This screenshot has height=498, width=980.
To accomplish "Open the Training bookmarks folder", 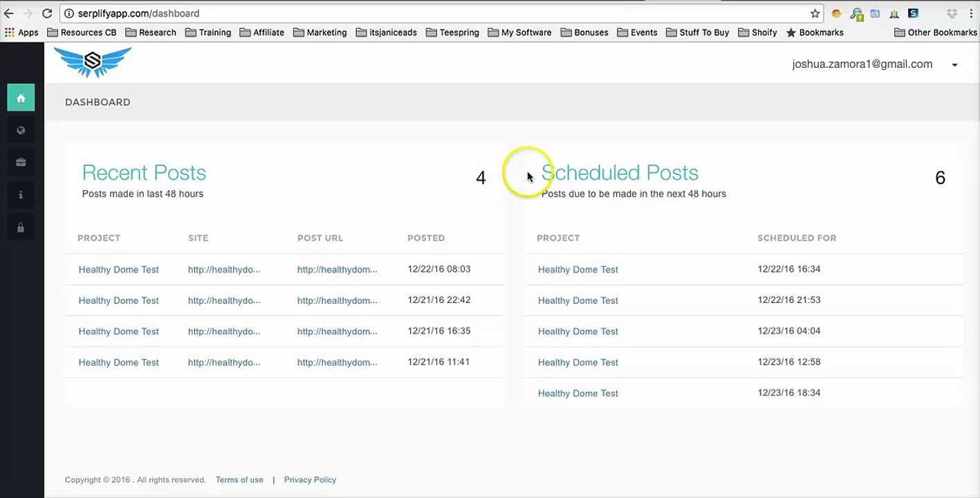I will pos(208,33).
